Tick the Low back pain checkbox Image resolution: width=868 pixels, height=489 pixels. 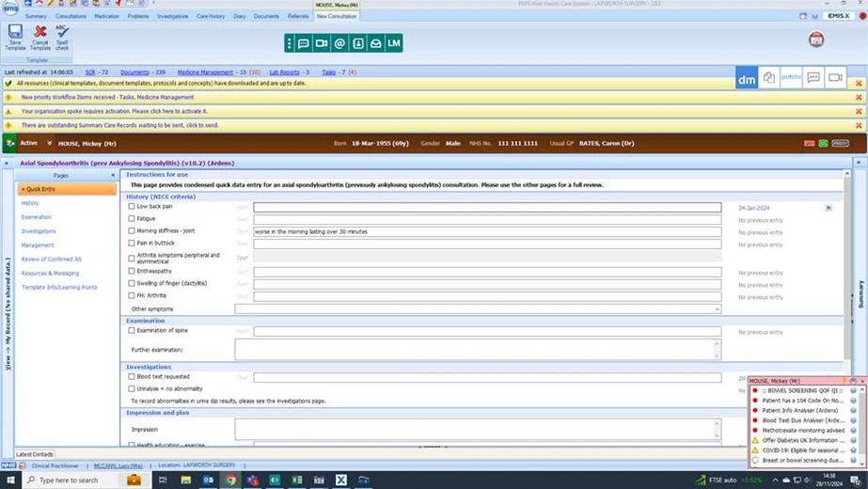pos(132,207)
